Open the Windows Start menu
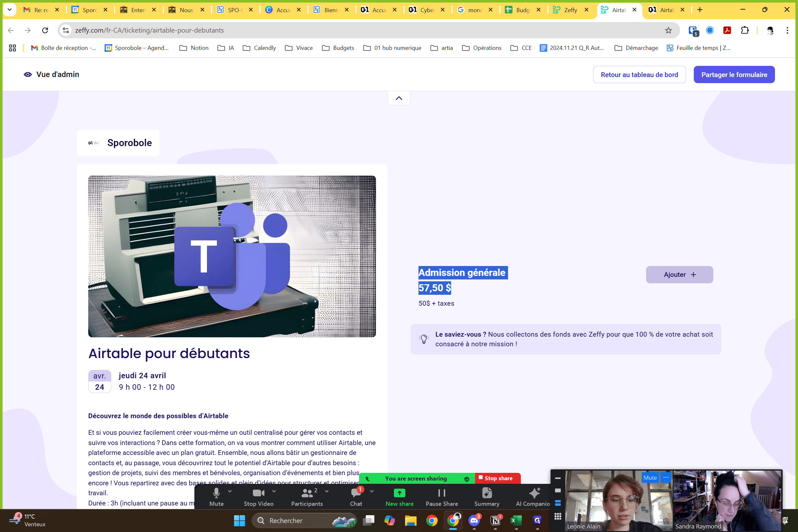Image resolution: width=798 pixels, height=532 pixels. (239, 520)
